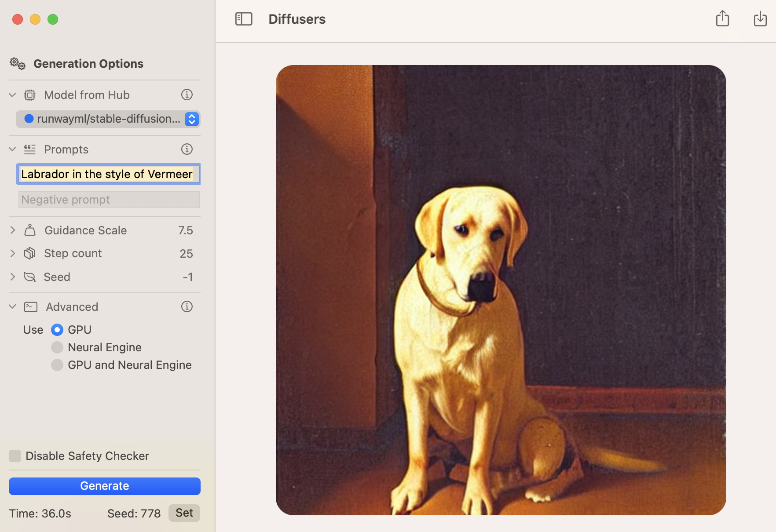Click the share icon in the toolbar

(722, 18)
